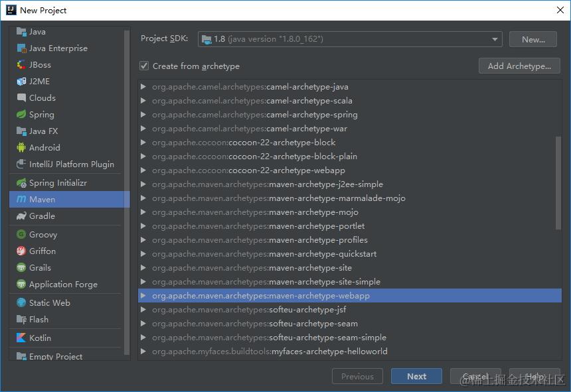
Task: Select Android project type
Action: point(66,147)
